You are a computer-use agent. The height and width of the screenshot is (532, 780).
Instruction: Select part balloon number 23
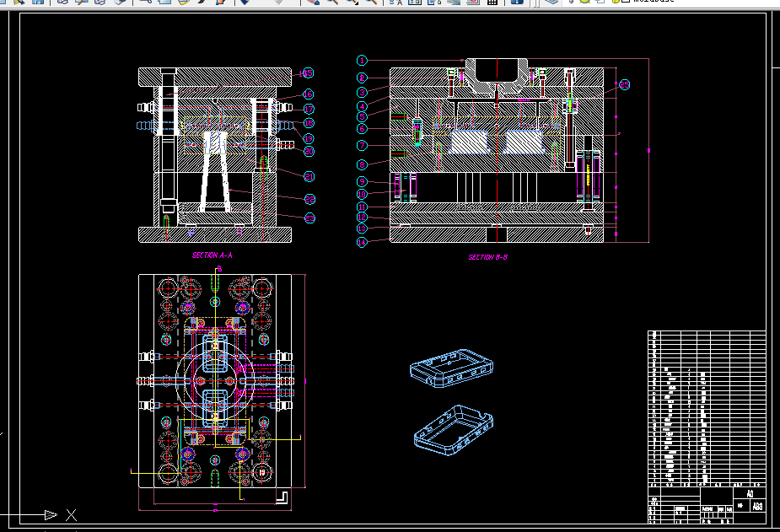[310, 218]
